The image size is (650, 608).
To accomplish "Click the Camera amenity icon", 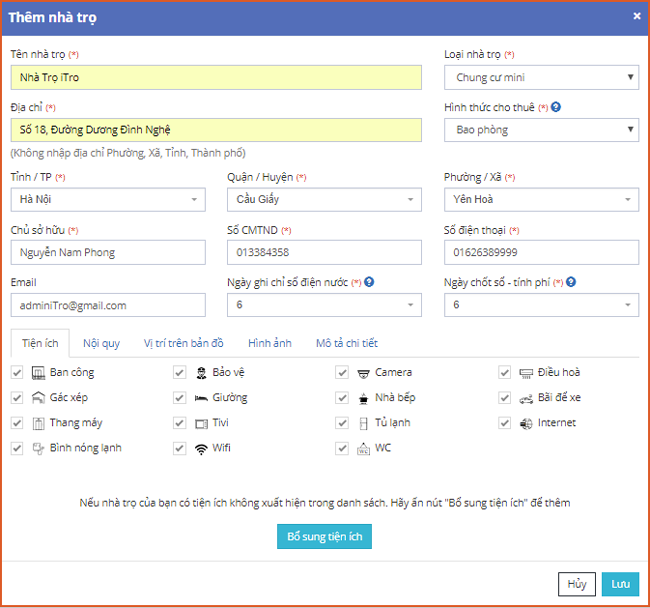I will pos(364,373).
